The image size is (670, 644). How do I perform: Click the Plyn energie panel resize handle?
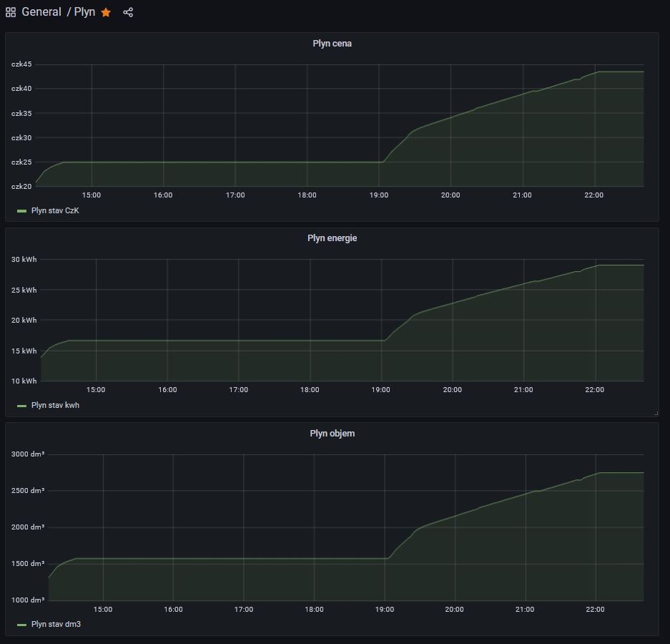pyautogui.click(x=655, y=414)
